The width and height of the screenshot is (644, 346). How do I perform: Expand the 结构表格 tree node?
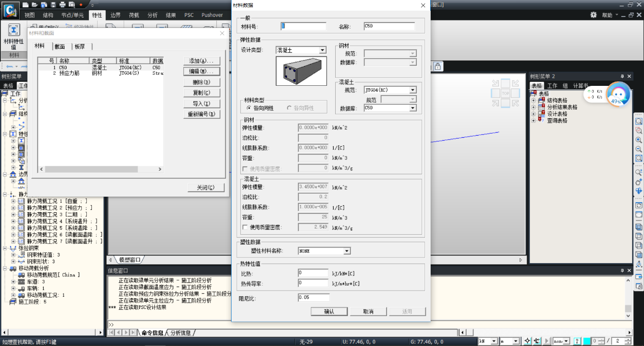533,101
